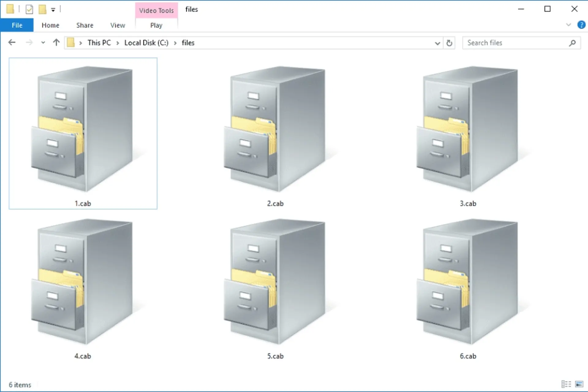Image resolution: width=588 pixels, height=392 pixels.
Task: Expand the ribbon with the chevron
Action: tap(568, 25)
